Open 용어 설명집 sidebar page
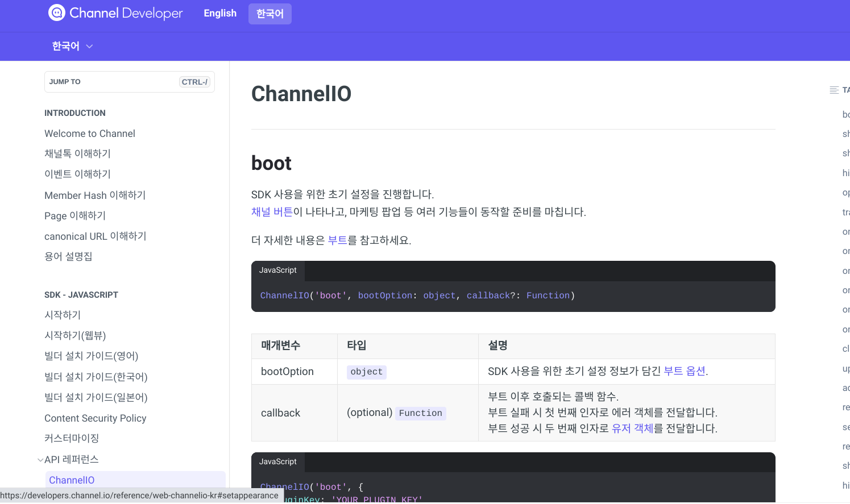Image resolution: width=850 pixels, height=504 pixels. point(68,257)
